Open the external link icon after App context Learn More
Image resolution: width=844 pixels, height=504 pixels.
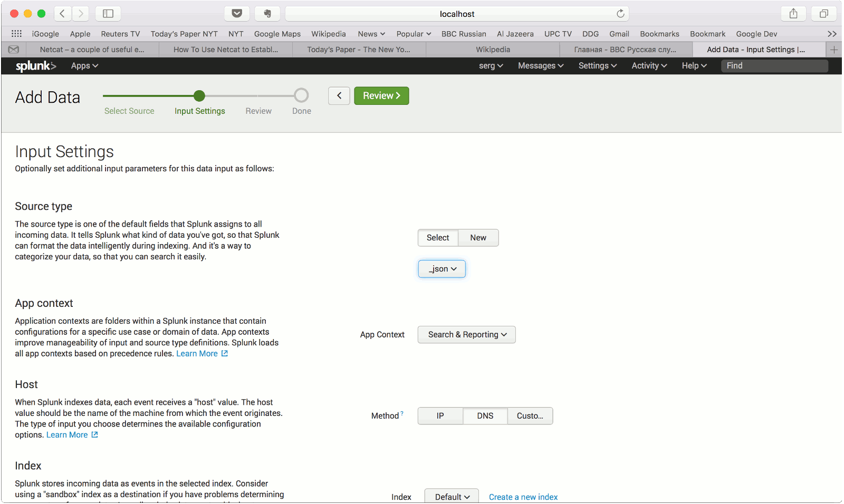(224, 354)
